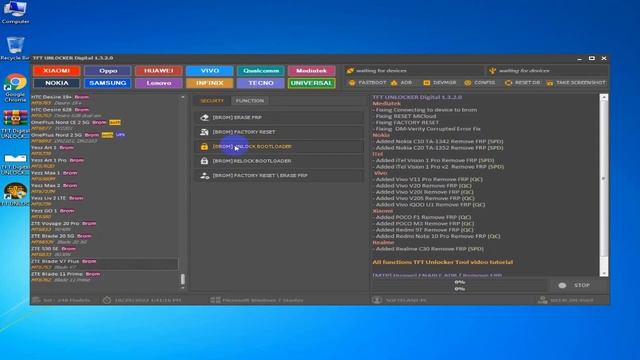
Task: Open the INFINIX brand section
Action: 210,83
